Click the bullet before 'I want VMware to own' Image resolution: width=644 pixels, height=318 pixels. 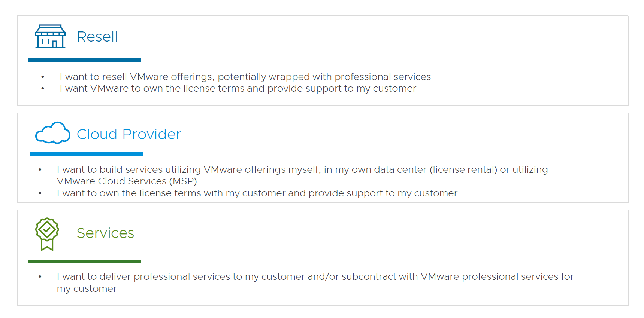coord(43,89)
